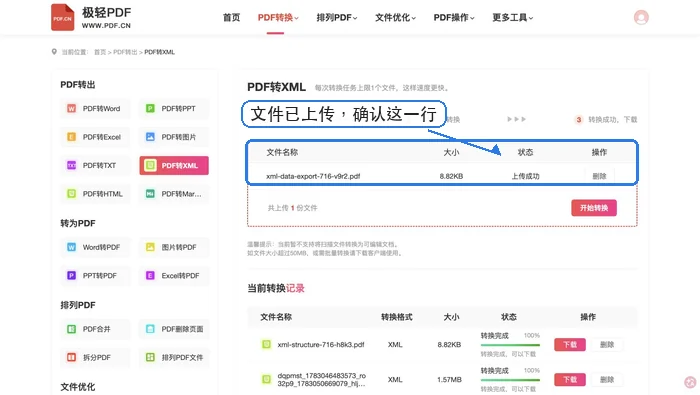
Task: Click the PPT转PDF icon
Action: (71, 276)
